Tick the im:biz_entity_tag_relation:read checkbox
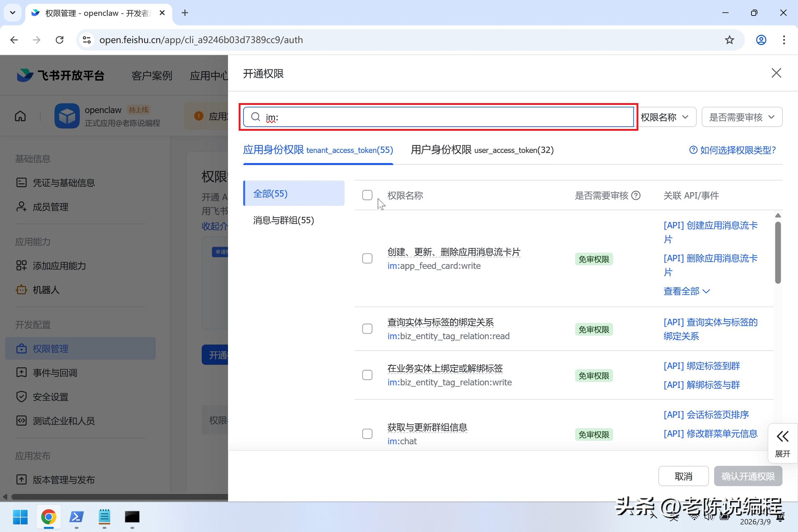 [367, 329]
